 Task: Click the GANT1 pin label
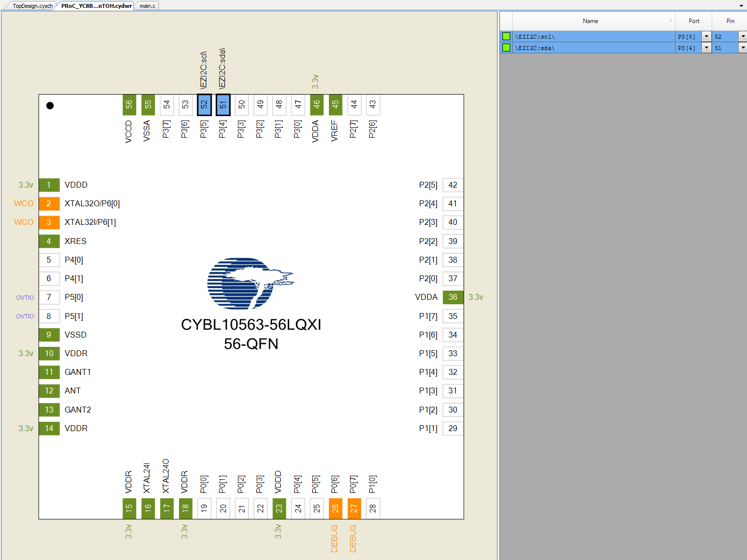[78, 372]
